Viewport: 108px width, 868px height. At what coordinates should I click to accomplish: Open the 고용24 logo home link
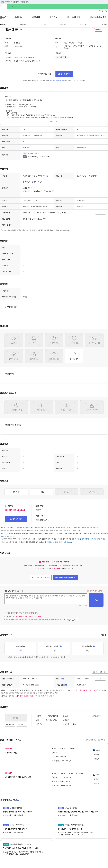point(4,17)
